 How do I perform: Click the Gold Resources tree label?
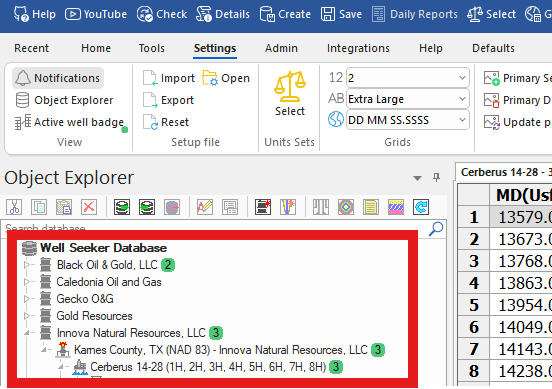pyautogui.click(x=94, y=316)
